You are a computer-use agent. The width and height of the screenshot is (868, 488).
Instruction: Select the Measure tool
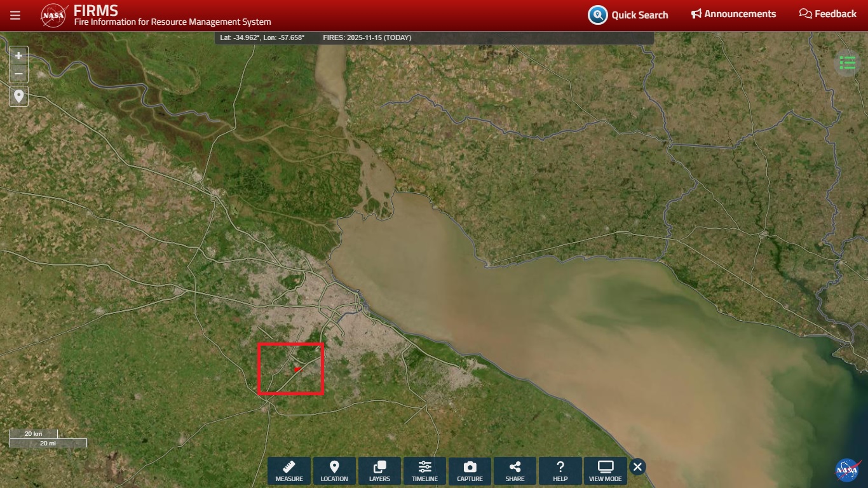(289, 471)
